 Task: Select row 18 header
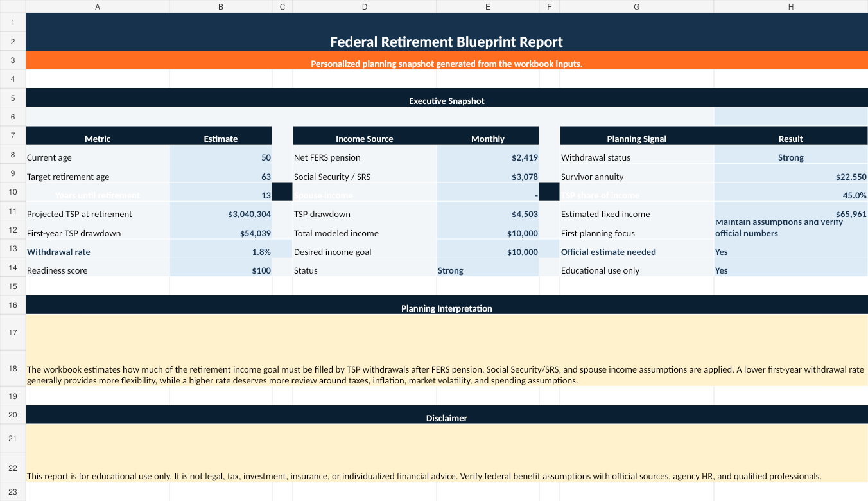point(13,369)
